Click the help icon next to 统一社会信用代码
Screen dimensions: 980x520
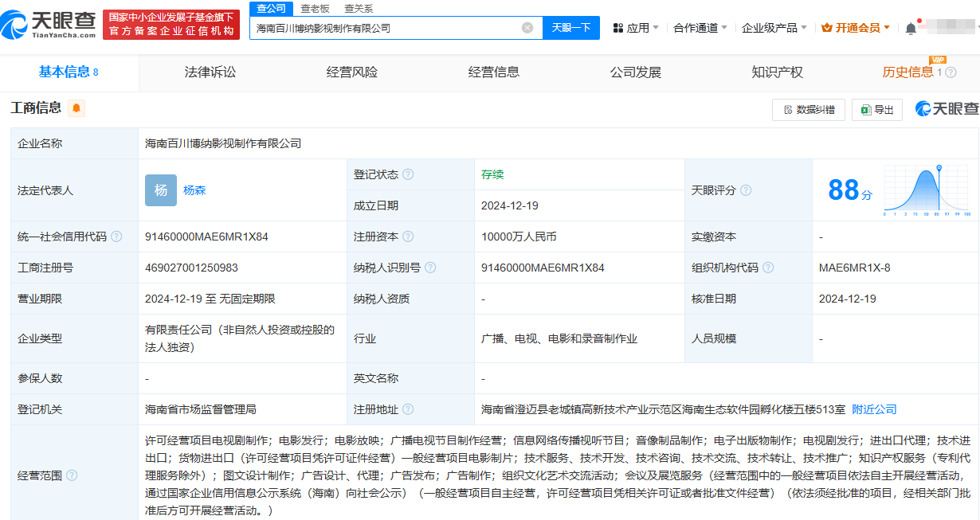point(116,237)
